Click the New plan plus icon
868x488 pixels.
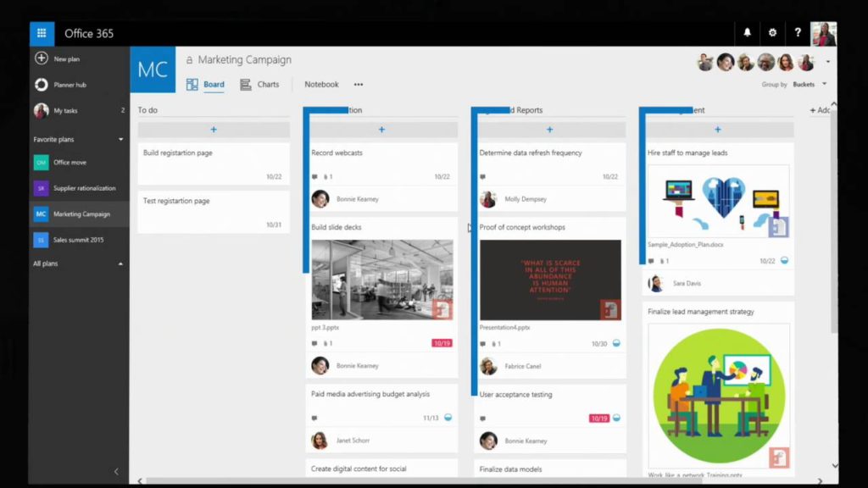[x=41, y=58]
